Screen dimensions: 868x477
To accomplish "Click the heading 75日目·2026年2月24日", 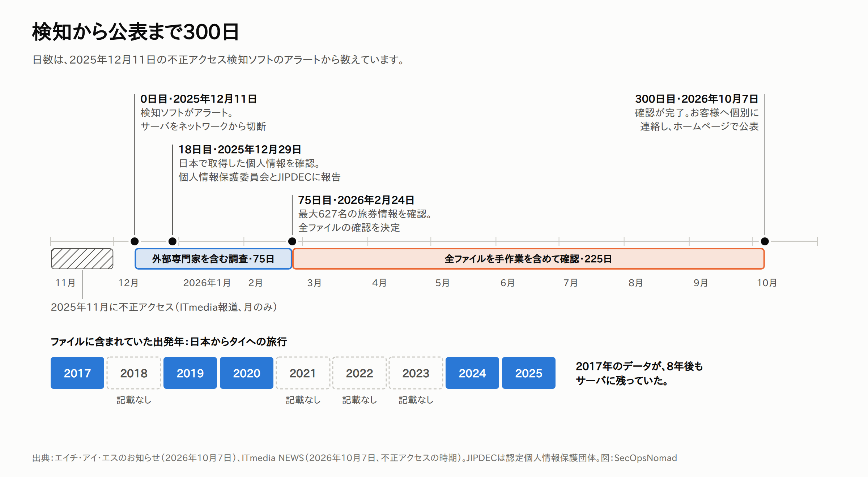I will click(356, 200).
